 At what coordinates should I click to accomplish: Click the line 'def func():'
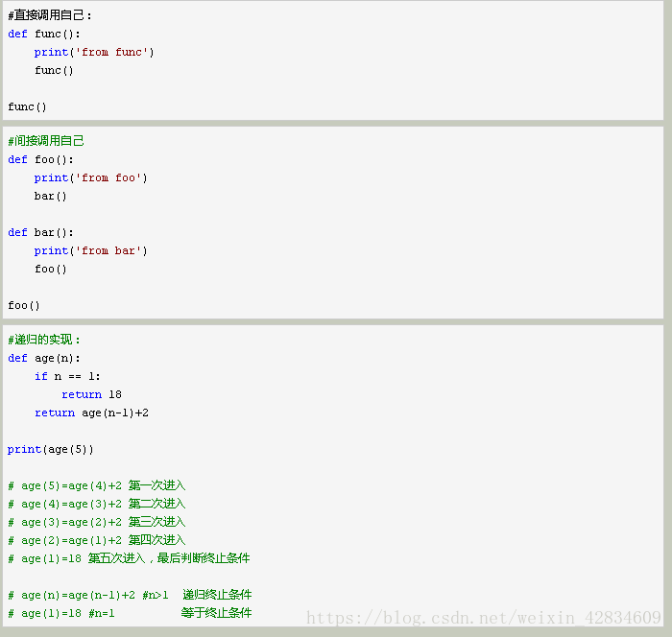click(44, 34)
